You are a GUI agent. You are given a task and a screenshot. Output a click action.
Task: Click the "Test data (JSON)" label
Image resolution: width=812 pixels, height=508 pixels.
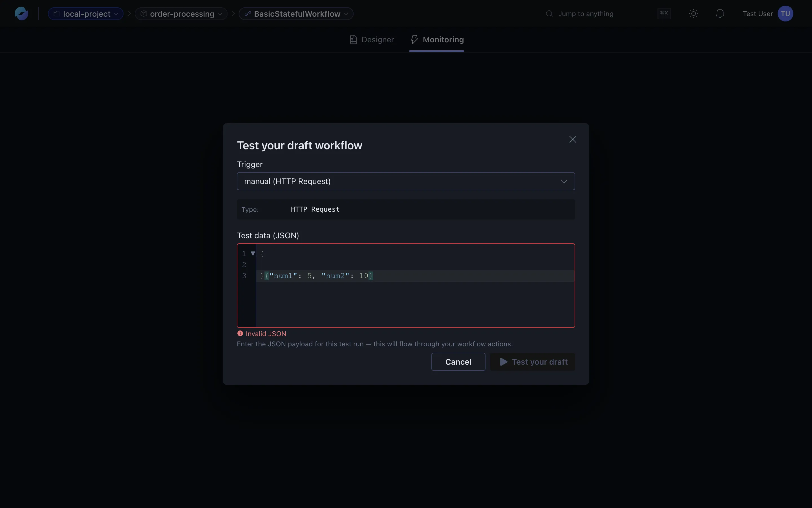click(268, 236)
